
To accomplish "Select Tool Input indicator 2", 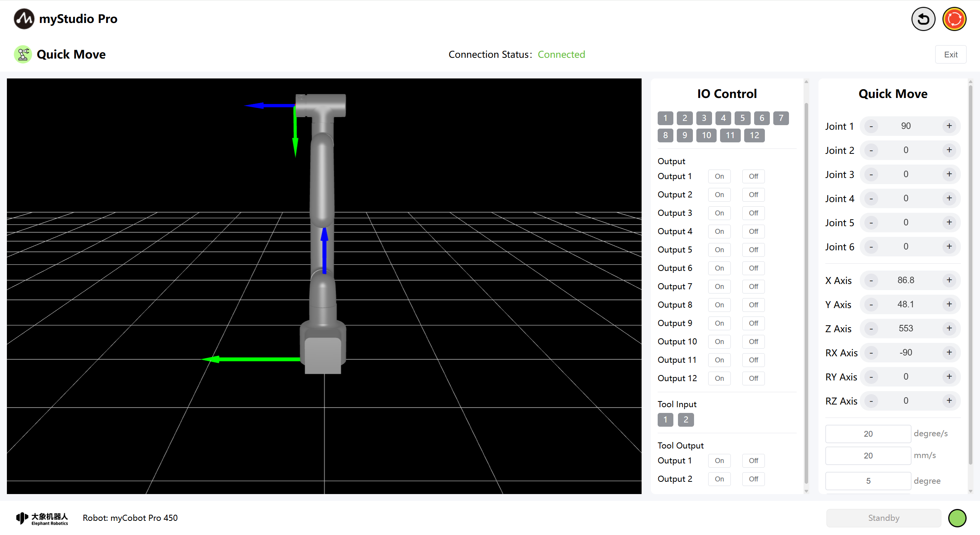I will tap(686, 420).
